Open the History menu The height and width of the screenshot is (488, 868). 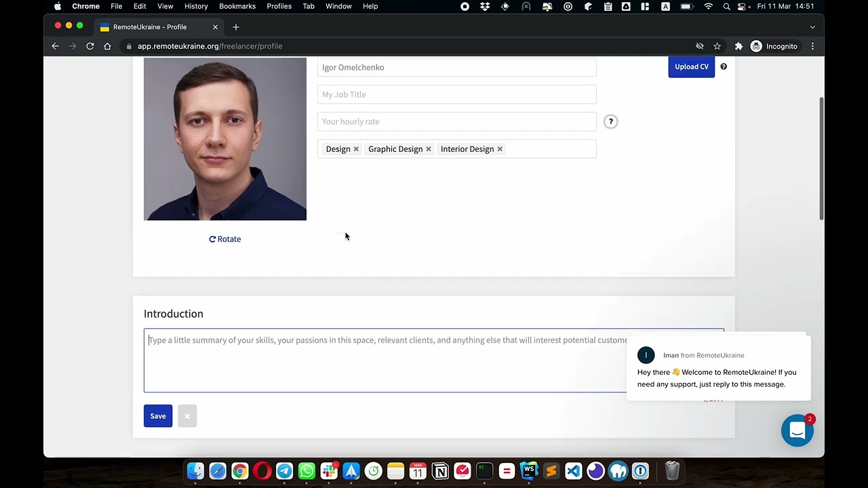coord(196,6)
